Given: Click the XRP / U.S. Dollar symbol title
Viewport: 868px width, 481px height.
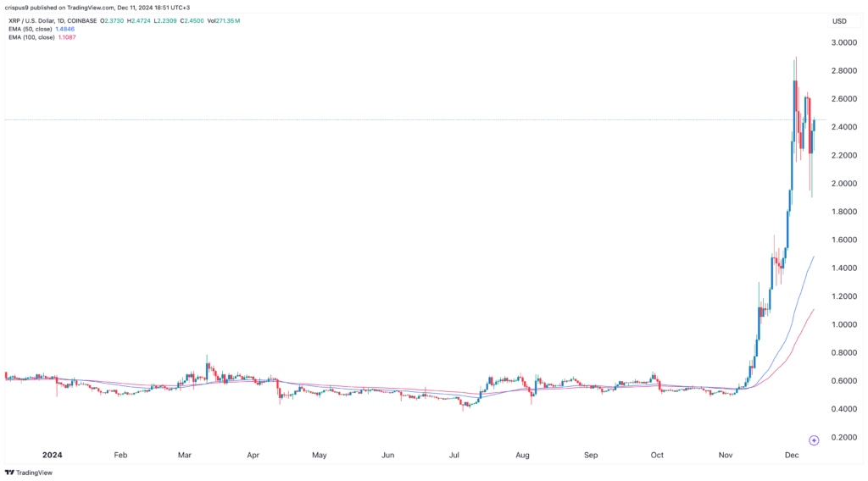Looking at the screenshot, I should [53, 21].
